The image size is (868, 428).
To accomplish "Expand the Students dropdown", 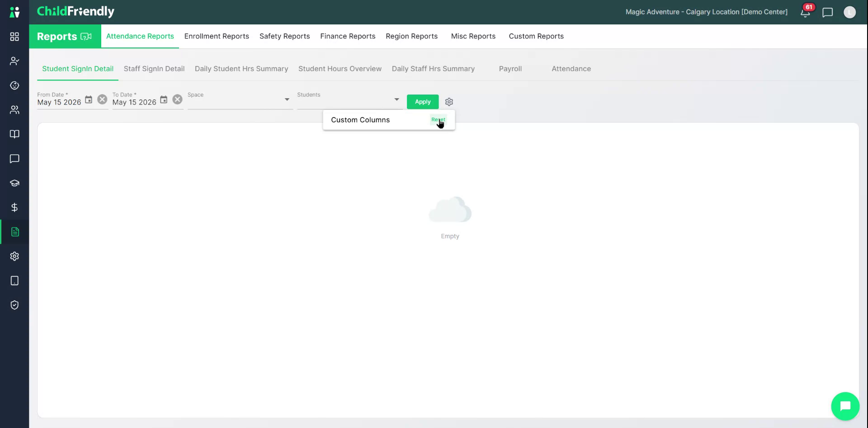I will pyautogui.click(x=349, y=100).
